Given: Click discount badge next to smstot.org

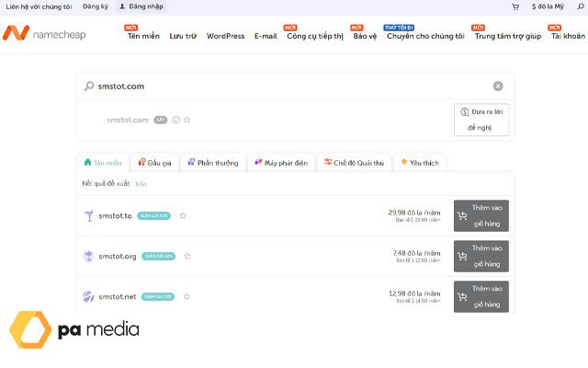Looking at the screenshot, I should coord(158,256).
